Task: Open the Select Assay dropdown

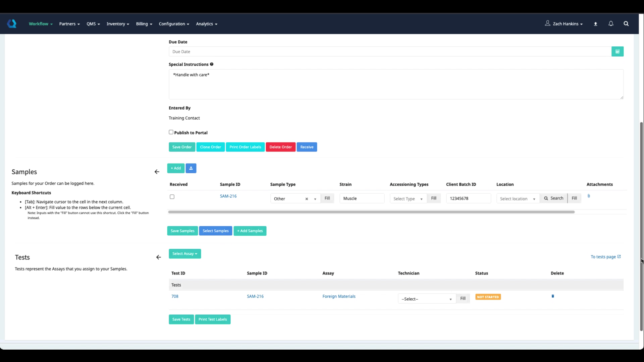Action: 185,254
